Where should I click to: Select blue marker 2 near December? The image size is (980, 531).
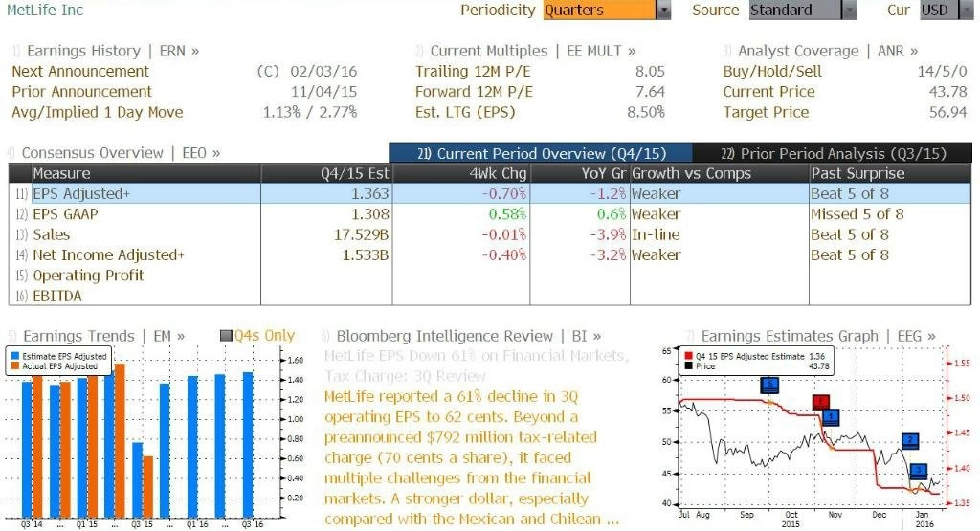click(x=910, y=440)
